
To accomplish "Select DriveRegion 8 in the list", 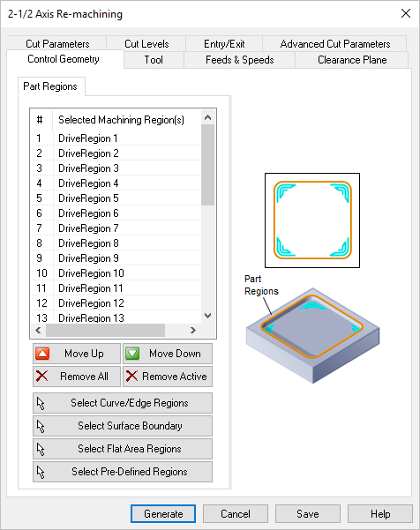I will pyautogui.click(x=116, y=243).
